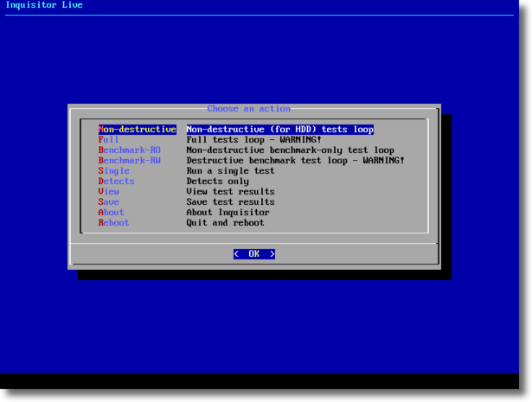Select Benchmark-RO menu item
Viewport: 532px width, 402px height.
click(129, 150)
